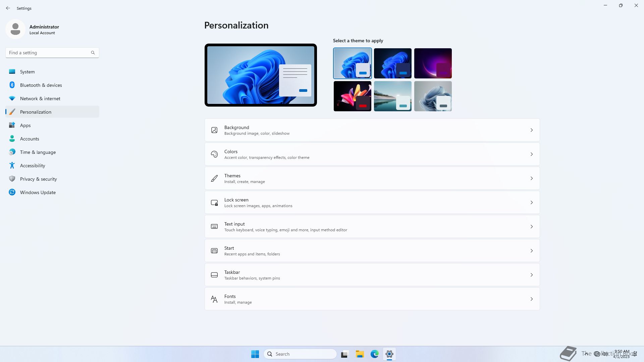Open the Text input settings page
Image resolution: width=644 pixels, height=362 pixels.
click(x=372, y=227)
